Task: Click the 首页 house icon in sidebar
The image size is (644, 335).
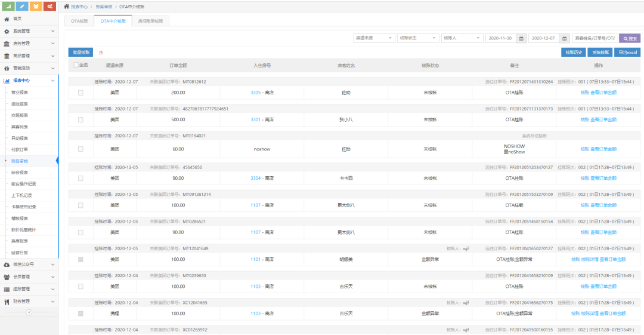Action: 7,19
